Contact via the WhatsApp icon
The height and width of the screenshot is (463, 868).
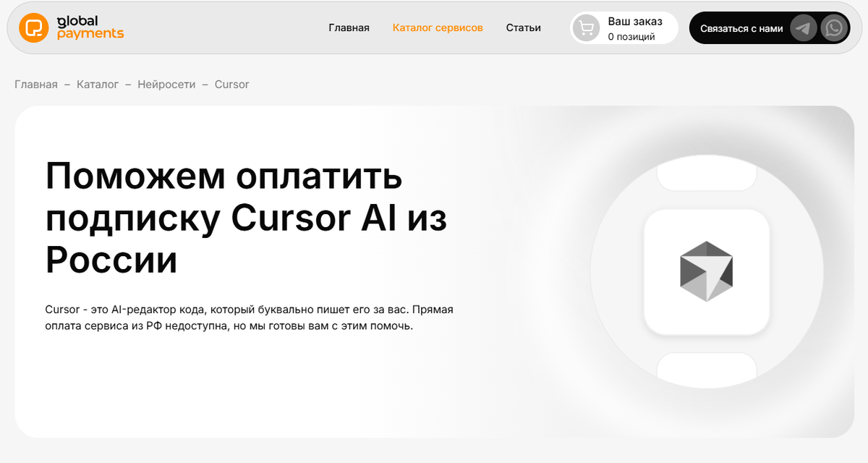click(834, 28)
